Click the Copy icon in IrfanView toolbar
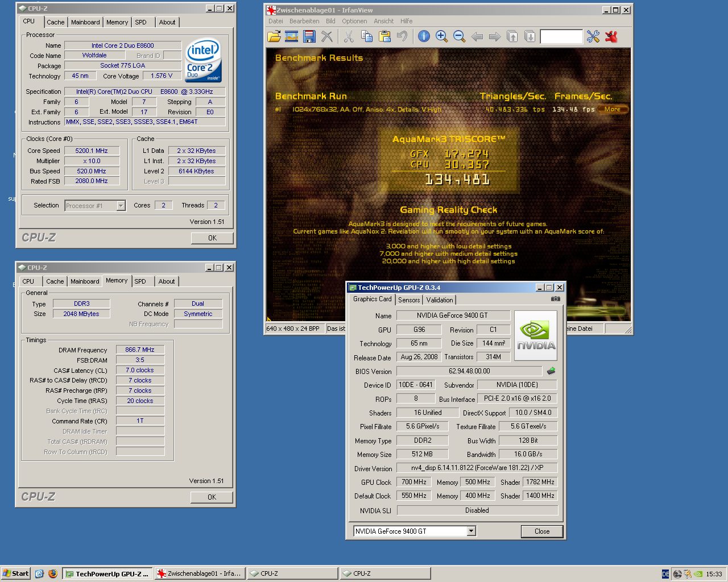728x582 pixels. [367, 36]
